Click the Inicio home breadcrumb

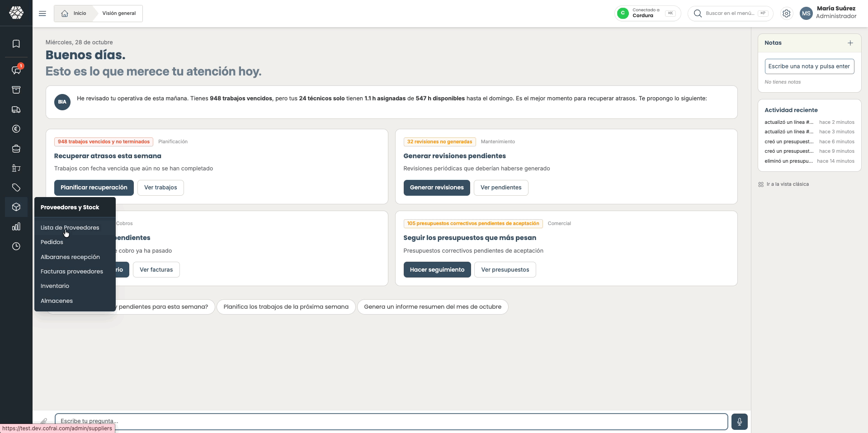[x=74, y=14]
